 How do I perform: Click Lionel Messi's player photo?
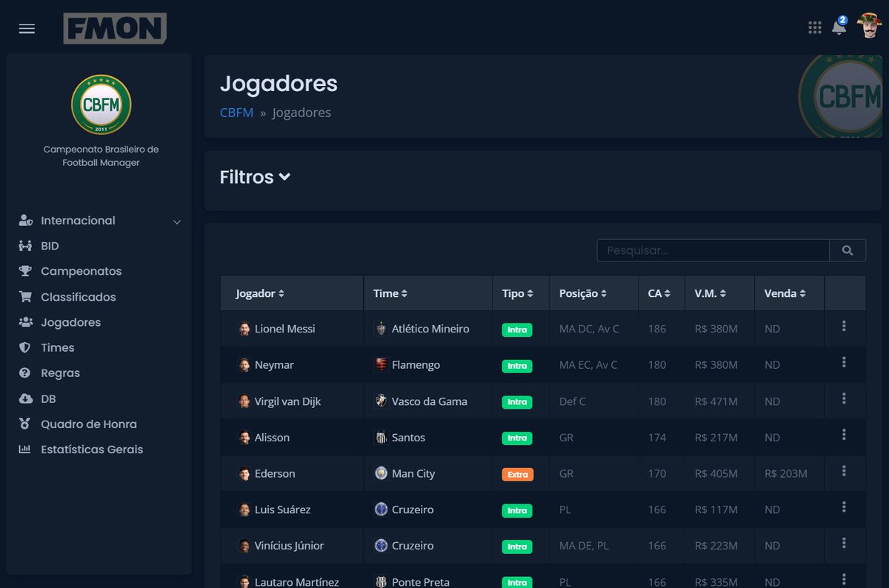(244, 329)
